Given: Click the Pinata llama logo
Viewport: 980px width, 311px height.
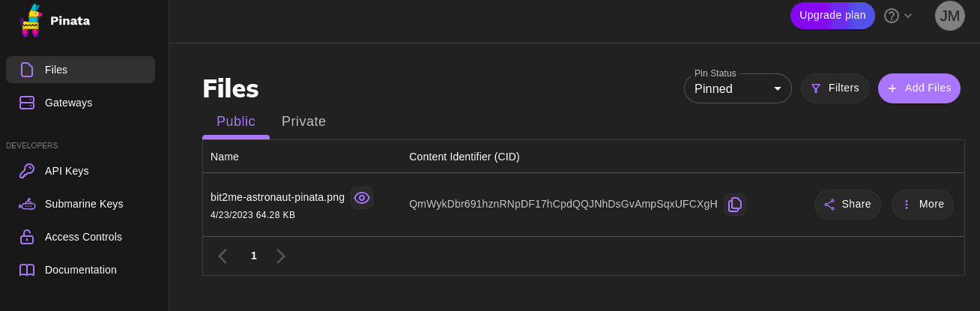Looking at the screenshot, I should click(x=31, y=21).
